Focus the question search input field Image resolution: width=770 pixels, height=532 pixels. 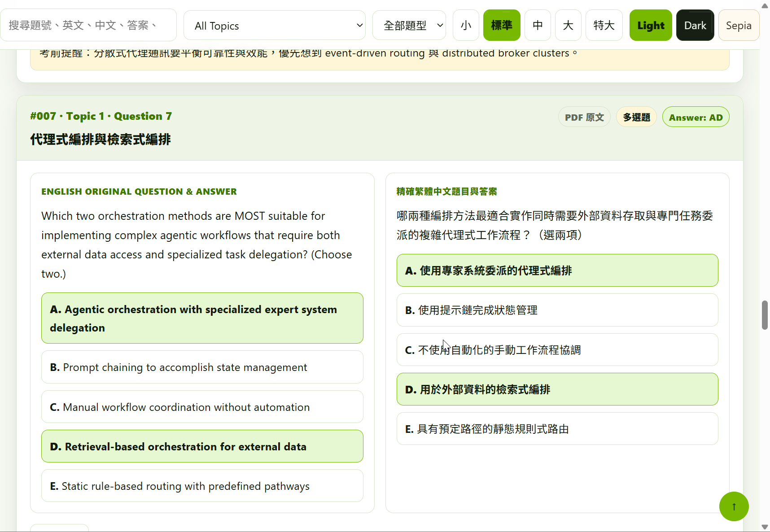click(x=88, y=25)
